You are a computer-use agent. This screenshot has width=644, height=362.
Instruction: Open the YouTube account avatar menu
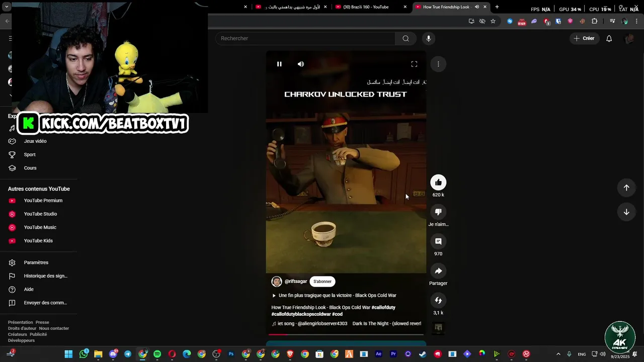pos(629,38)
